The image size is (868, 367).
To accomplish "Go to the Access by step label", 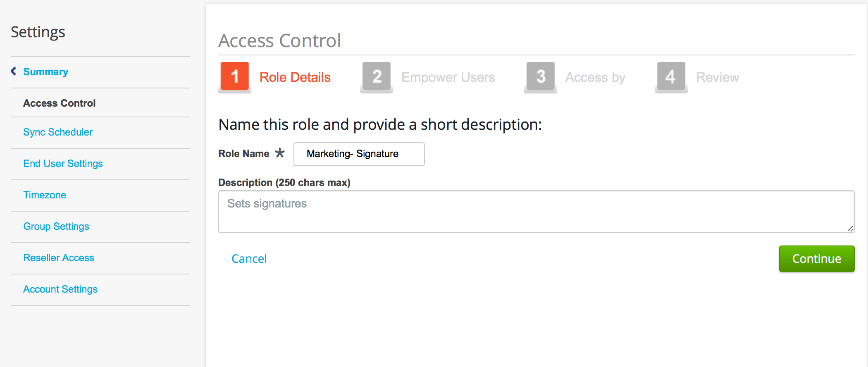I will click(595, 77).
